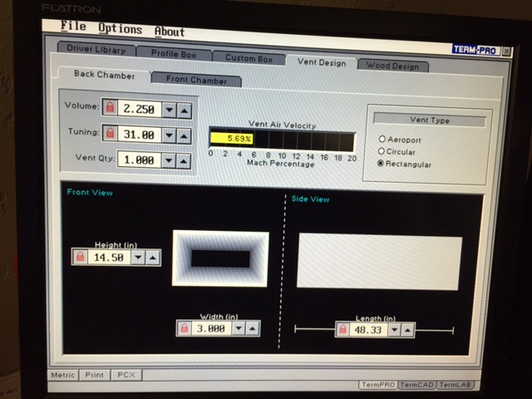Decrease Volume with the down arrow
The width and height of the screenshot is (532, 399).
pos(170,110)
